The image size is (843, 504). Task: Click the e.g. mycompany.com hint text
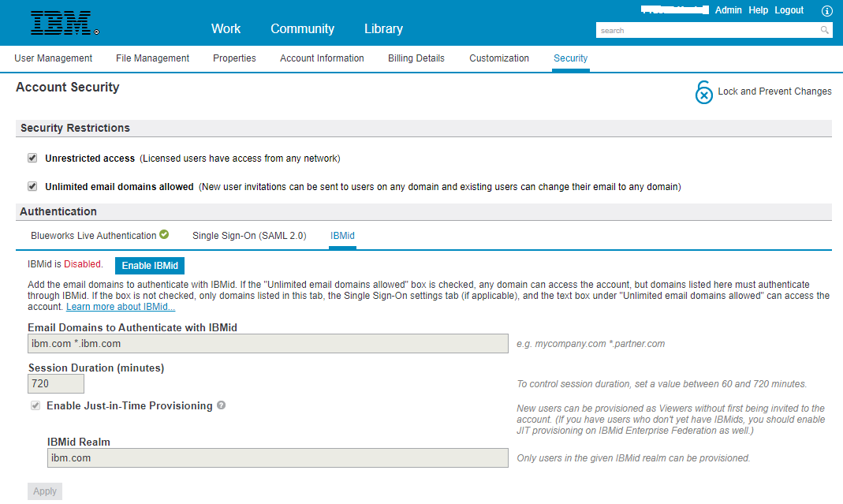591,344
